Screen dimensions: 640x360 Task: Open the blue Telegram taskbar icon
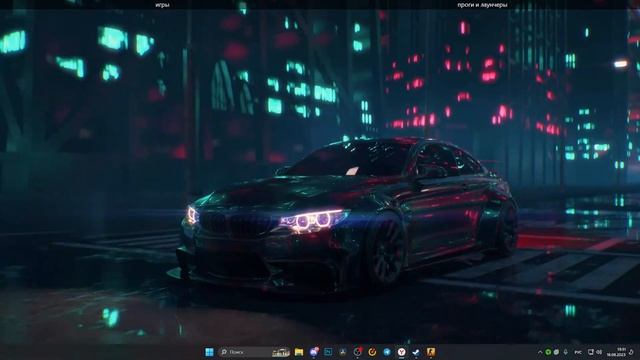point(387,352)
